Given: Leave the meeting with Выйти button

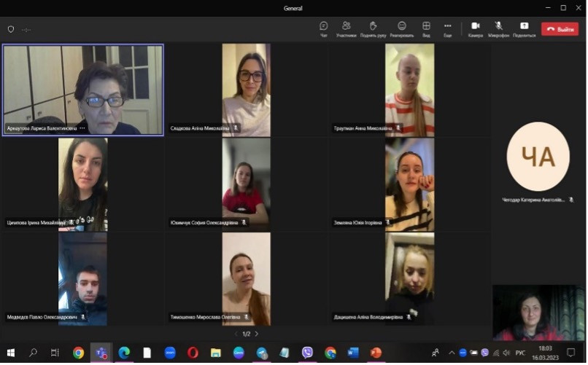Looking at the screenshot, I should click(x=560, y=29).
